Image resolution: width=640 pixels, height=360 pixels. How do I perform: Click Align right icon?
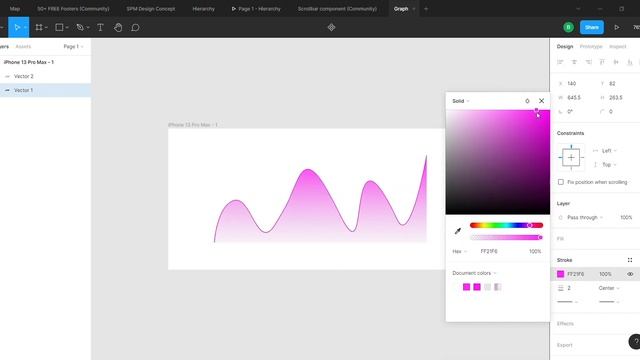(x=588, y=62)
